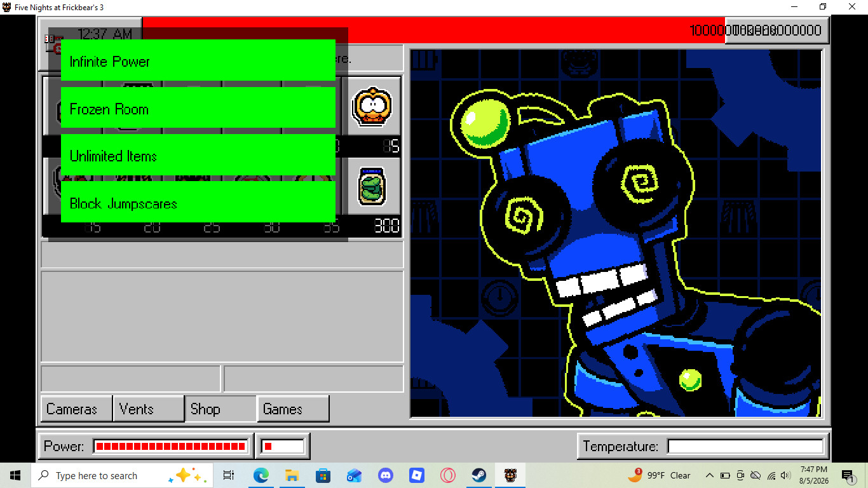Open File Explorer from the taskbar
Viewport: 868px width, 488px height.
tap(292, 475)
